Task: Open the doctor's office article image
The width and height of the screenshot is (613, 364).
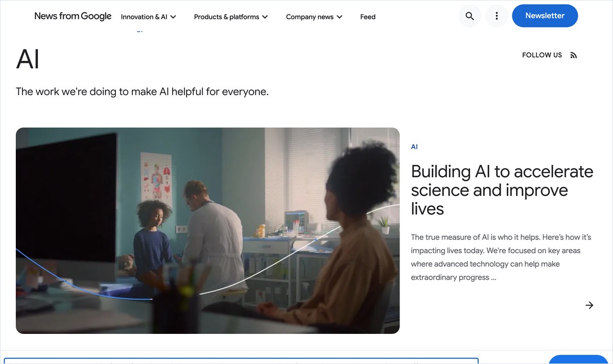Action: tap(208, 231)
